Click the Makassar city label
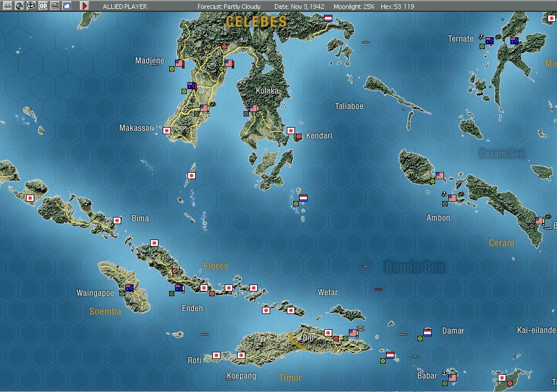The width and height of the screenshot is (557, 392). click(x=136, y=128)
